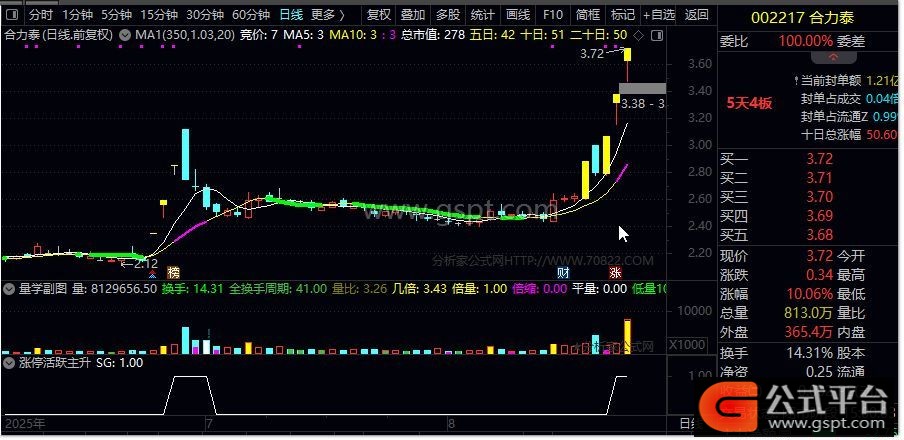Activate the 画线 drawing tool
904x440 pixels.
pyautogui.click(x=518, y=14)
